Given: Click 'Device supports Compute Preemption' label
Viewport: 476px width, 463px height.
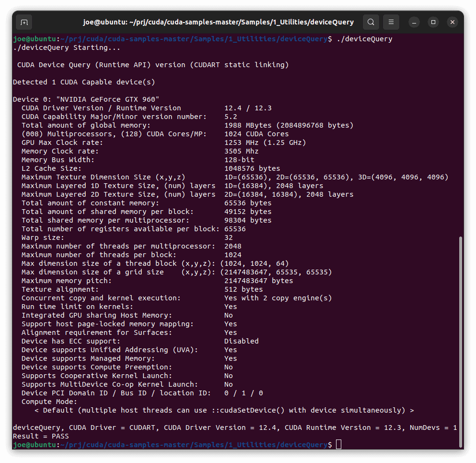Looking at the screenshot, I should 97,368.
